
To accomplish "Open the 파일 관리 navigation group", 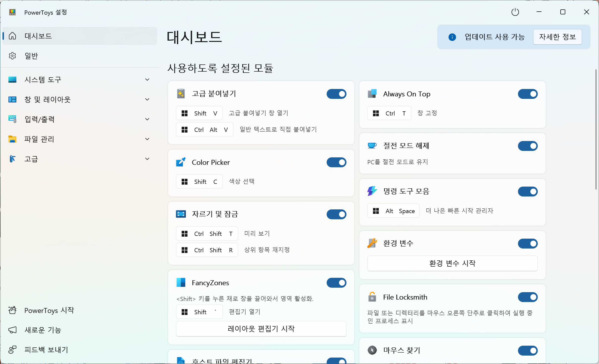I will pos(80,139).
